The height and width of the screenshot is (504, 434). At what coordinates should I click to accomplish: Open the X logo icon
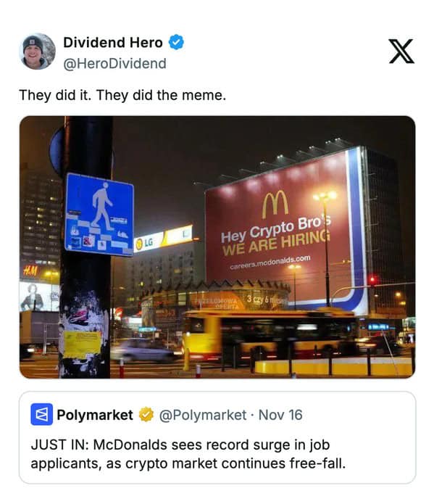click(x=401, y=51)
